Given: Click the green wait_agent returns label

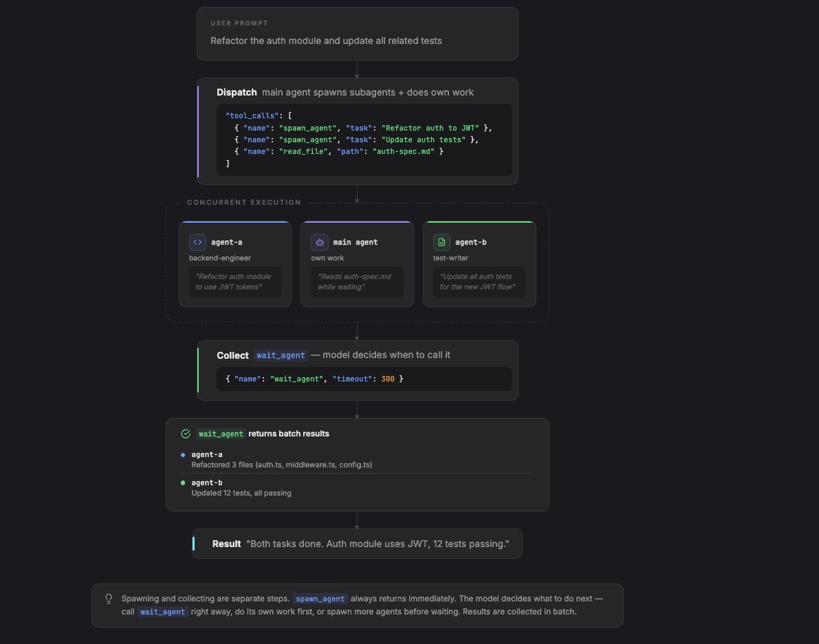Looking at the screenshot, I should click(x=221, y=434).
